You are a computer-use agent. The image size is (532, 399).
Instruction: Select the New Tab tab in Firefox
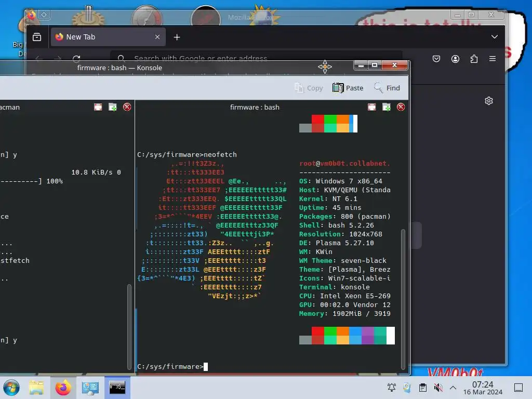(108, 37)
